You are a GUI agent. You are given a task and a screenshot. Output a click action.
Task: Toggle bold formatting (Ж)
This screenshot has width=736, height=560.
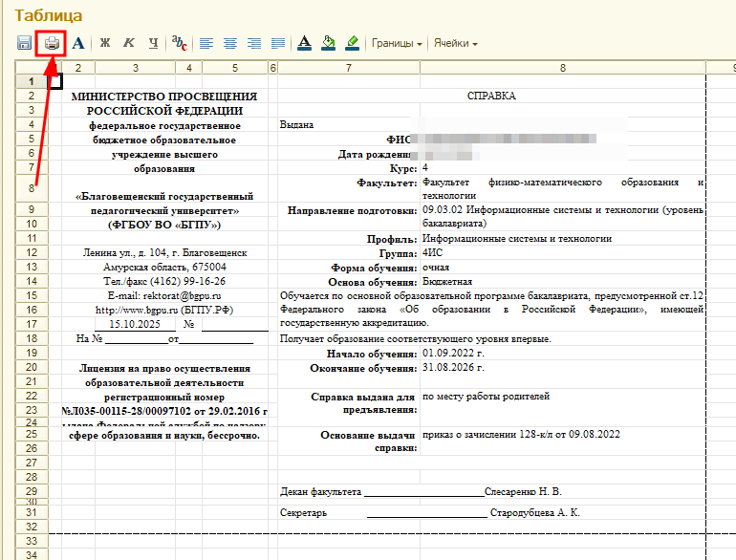105,43
